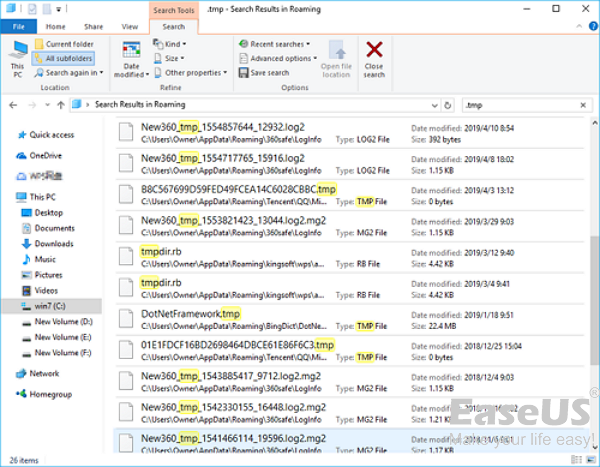Expand the address bar history dropdown

coord(434,105)
